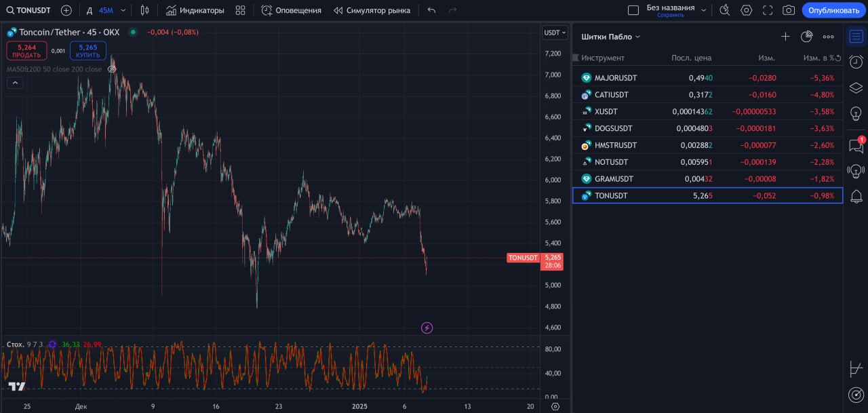Image resolution: width=868 pixels, height=413 pixels.
Task: Click the TradingView logo on chart
Action: click(x=17, y=387)
